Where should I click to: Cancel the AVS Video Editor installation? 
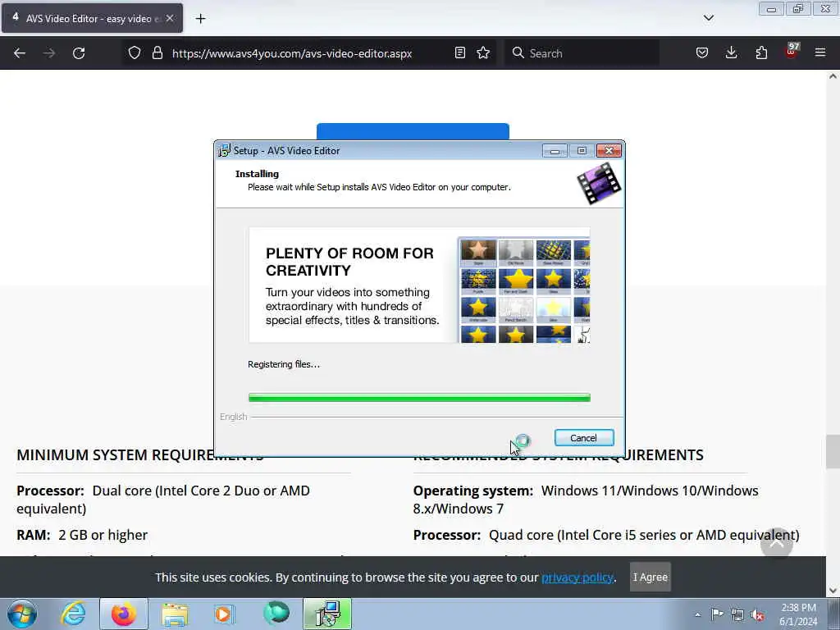tap(584, 438)
